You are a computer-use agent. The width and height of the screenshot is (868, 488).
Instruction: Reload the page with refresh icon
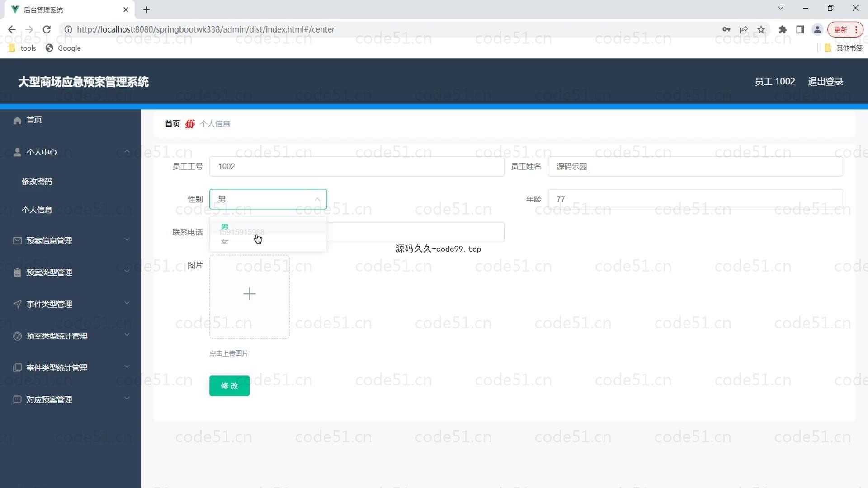47,29
